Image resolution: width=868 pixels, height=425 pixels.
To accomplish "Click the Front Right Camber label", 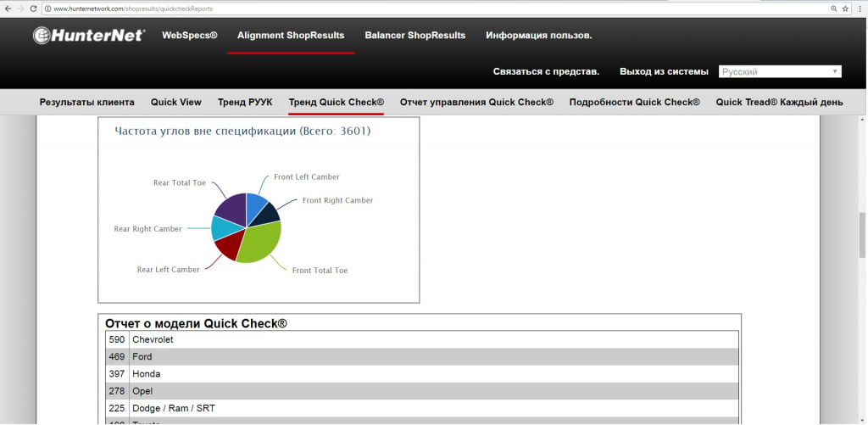I will coord(337,200).
